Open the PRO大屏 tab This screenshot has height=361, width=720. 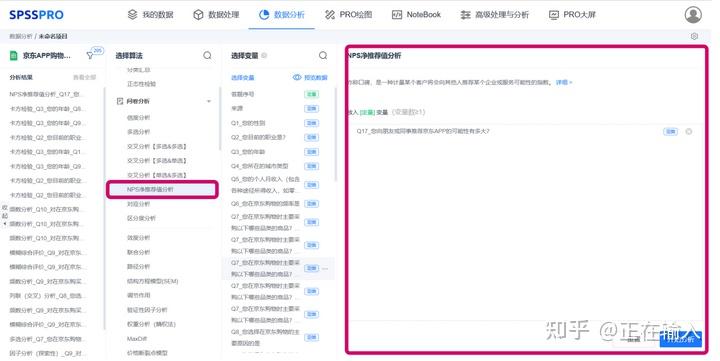coord(572,15)
